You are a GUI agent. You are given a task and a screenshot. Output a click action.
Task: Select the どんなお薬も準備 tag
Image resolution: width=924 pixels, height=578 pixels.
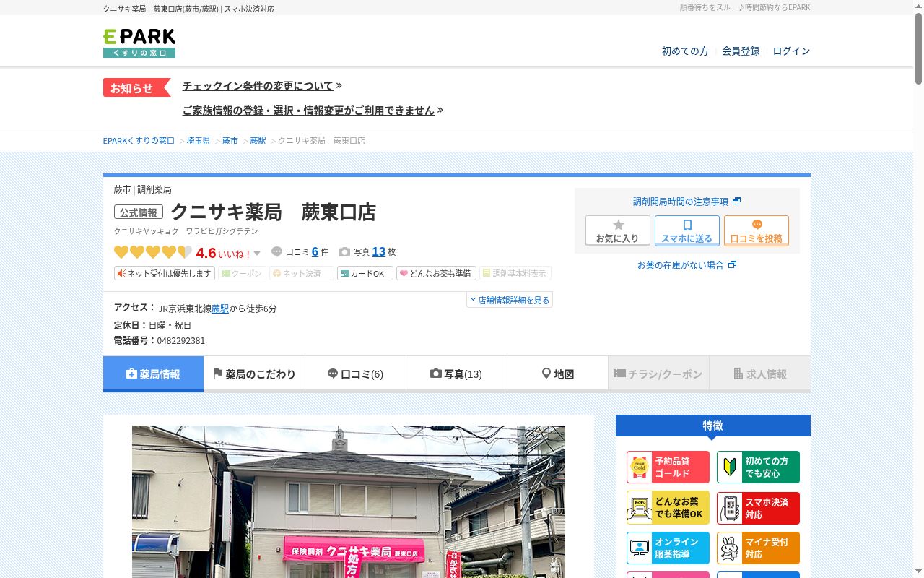[x=436, y=274]
